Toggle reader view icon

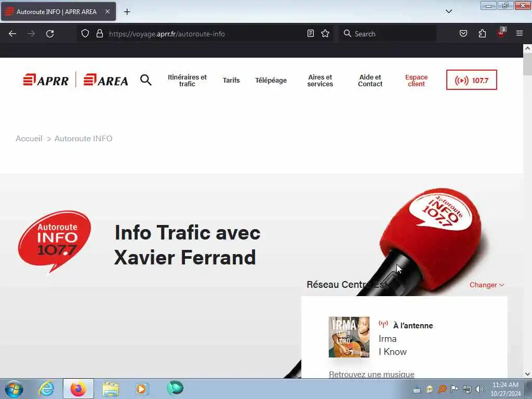311,34
